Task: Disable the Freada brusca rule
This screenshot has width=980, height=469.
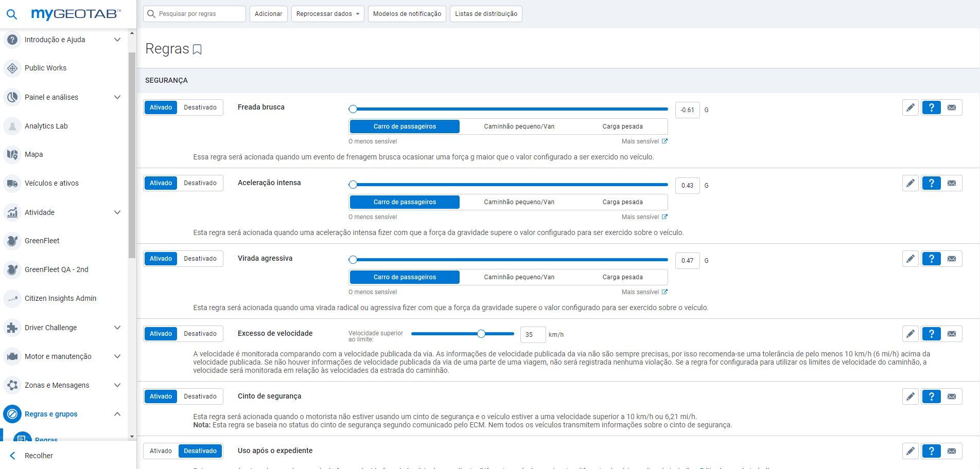Action: click(x=200, y=107)
